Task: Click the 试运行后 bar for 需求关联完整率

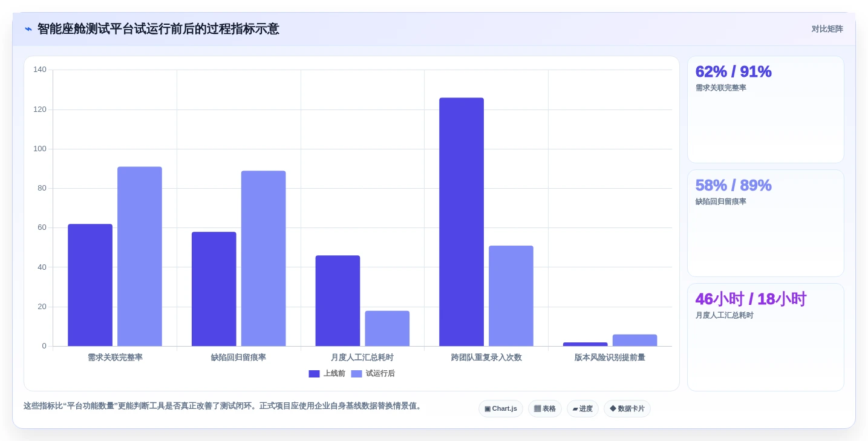Action: 140,256
